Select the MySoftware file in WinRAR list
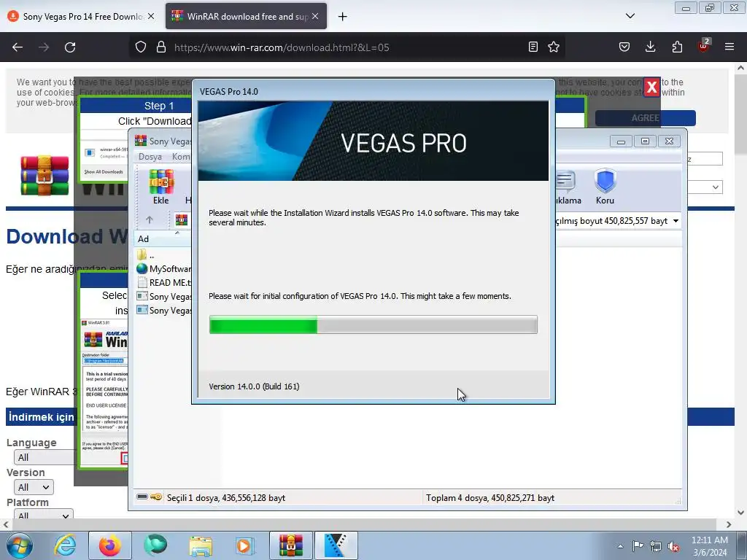This screenshot has width=747, height=560. pos(163,268)
